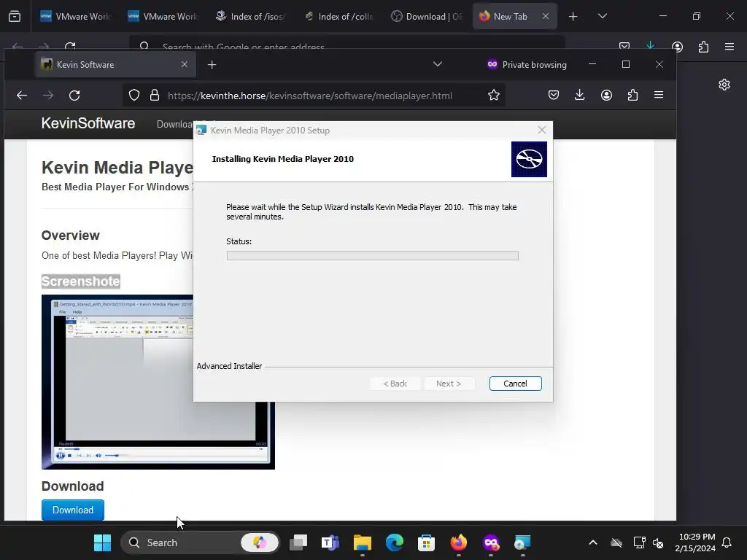
Task: Click the disc logo in setup header
Action: point(530,159)
